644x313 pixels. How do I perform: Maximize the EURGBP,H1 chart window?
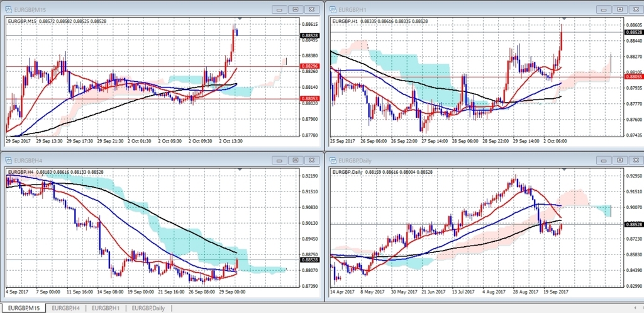click(x=621, y=9)
